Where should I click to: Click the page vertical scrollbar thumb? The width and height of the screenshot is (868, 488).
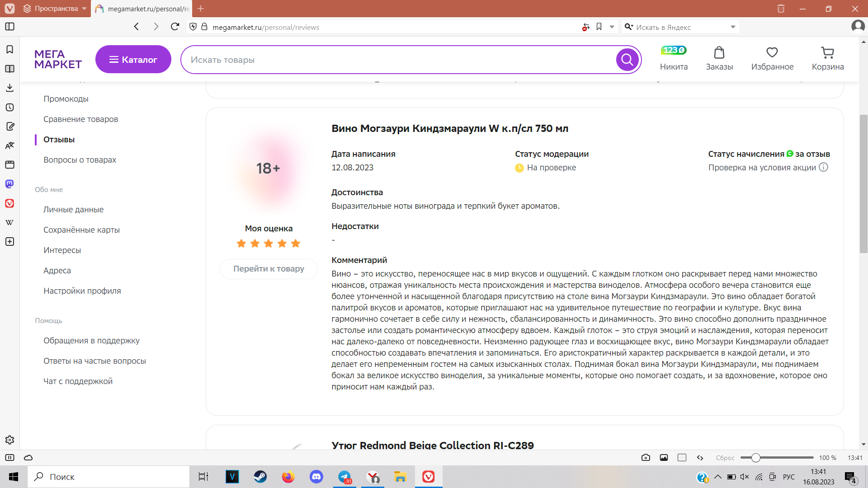[x=863, y=184]
